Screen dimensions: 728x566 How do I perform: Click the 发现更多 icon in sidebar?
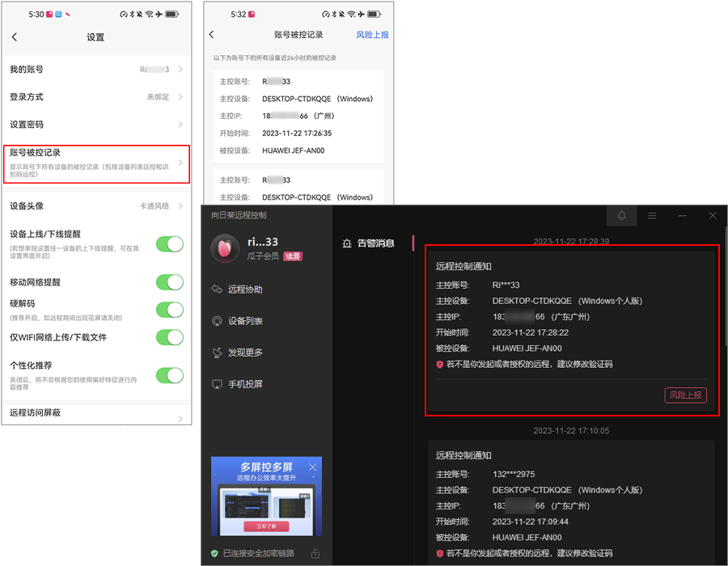click(x=217, y=352)
